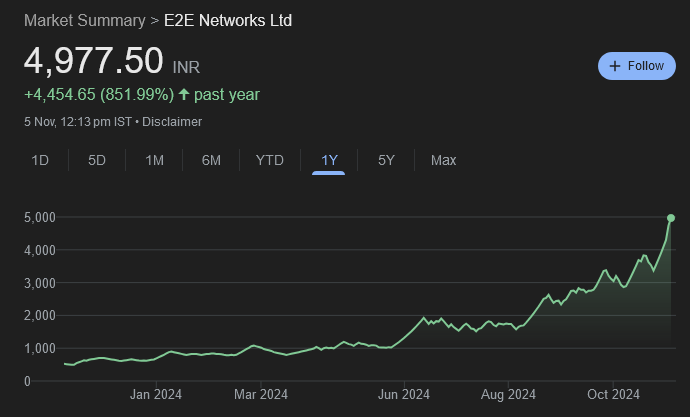The image size is (690, 417).
Task: Click the past year label
Action: [227, 95]
